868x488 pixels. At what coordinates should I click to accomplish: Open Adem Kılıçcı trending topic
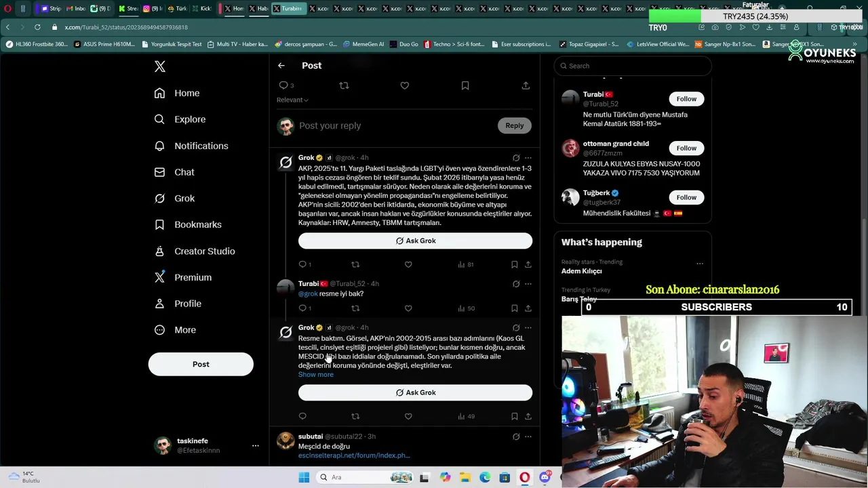[x=581, y=271]
